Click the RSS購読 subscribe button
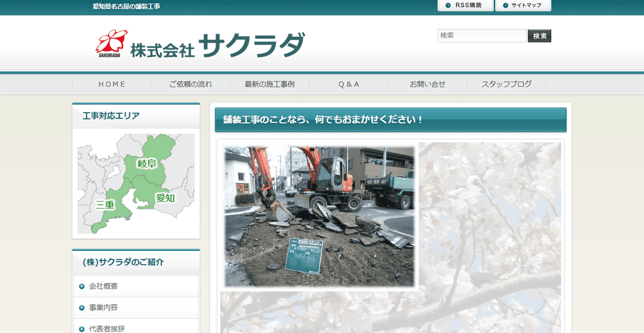The width and height of the screenshot is (644, 333). (465, 6)
